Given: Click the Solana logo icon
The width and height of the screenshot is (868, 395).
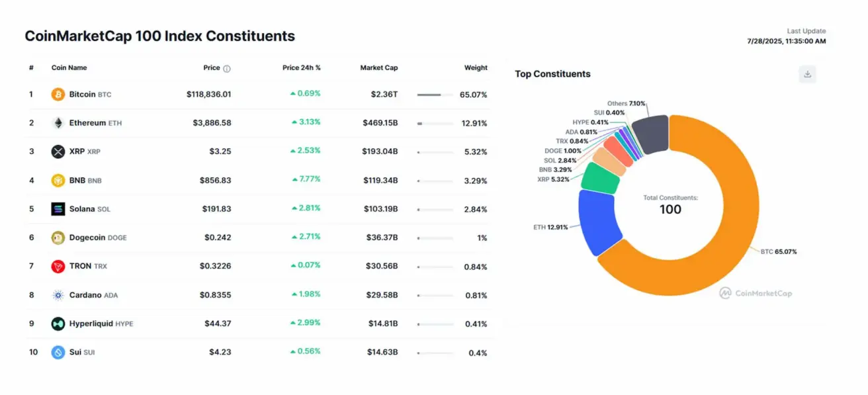Looking at the screenshot, I should click(x=58, y=209).
